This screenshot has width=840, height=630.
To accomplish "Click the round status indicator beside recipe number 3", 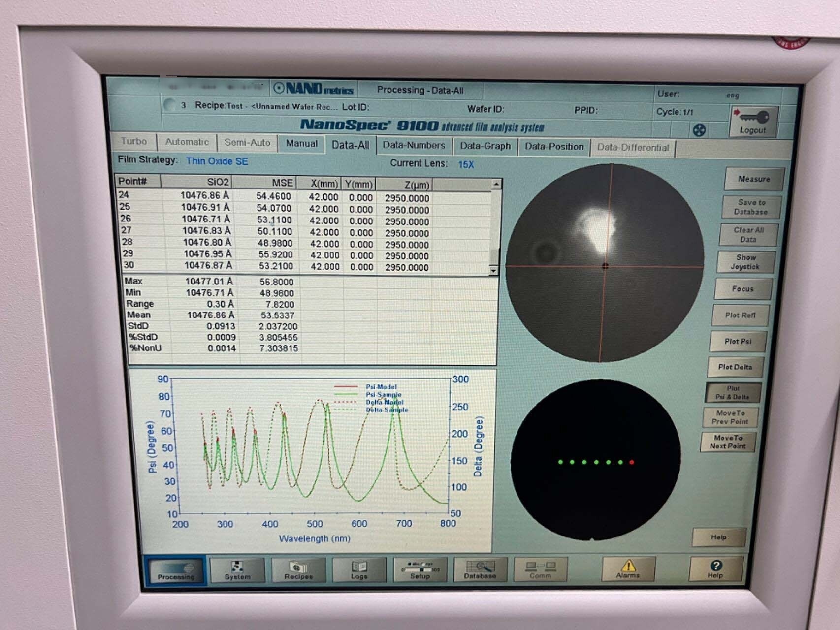I will tap(170, 105).
